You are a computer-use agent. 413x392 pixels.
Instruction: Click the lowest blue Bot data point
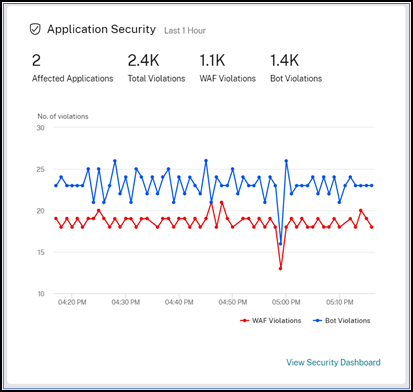[280, 244]
